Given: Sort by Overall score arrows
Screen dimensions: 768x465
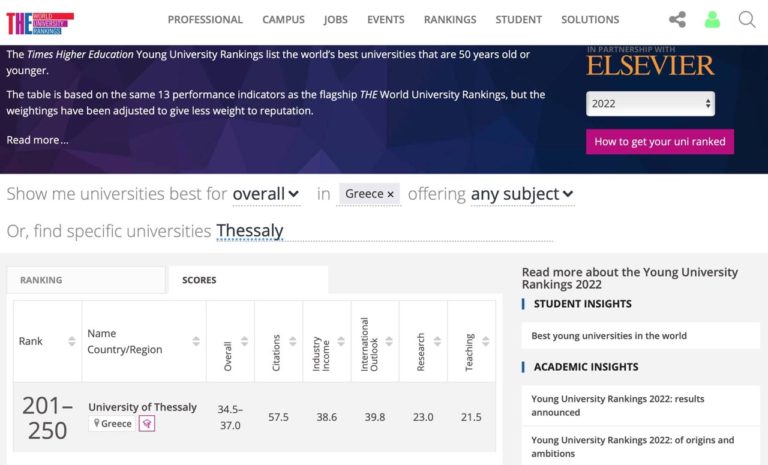Looking at the screenshot, I should (244, 341).
